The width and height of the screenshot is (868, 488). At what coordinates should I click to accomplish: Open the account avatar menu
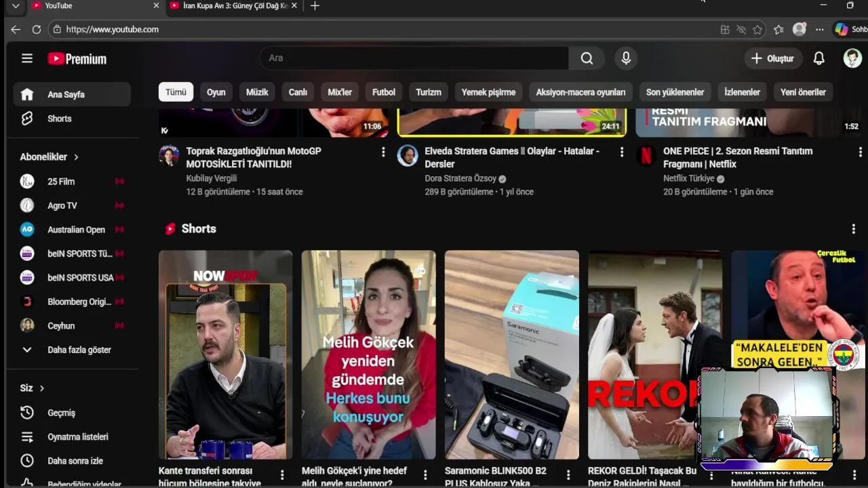point(852,58)
